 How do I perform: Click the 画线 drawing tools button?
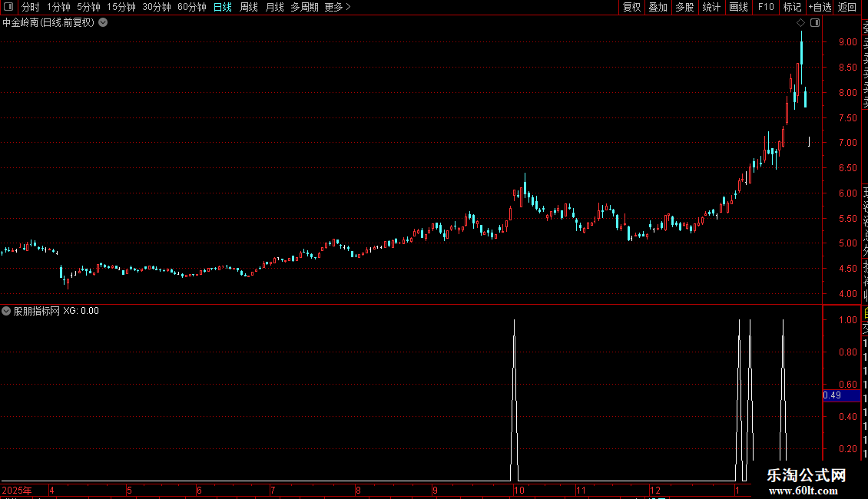[738, 7]
